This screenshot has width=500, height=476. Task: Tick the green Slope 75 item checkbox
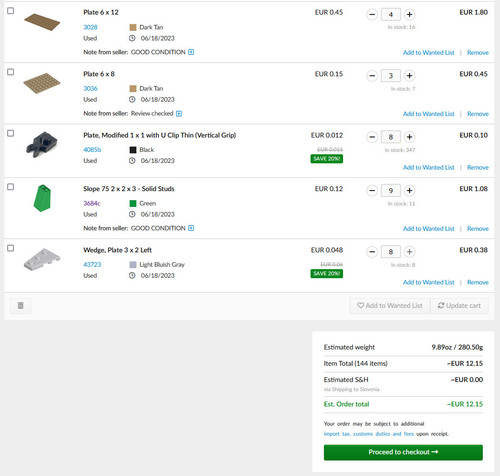coord(11,187)
